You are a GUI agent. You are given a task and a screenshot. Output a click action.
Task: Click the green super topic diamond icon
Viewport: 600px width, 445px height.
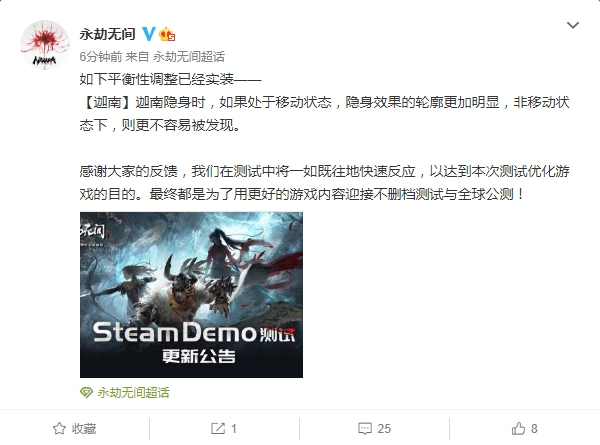click(x=86, y=392)
